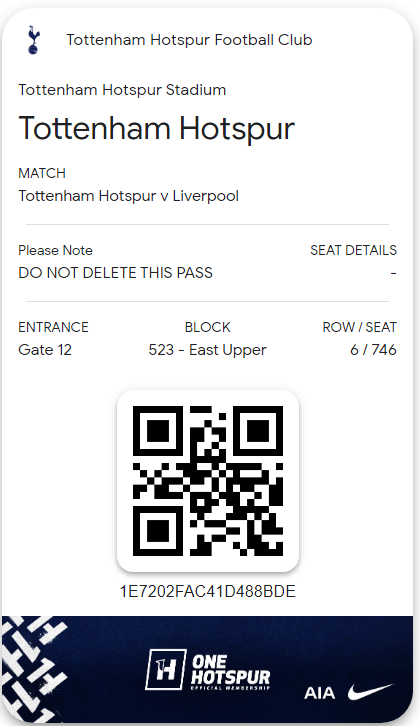The image size is (420, 726).
Task: Click the DO NOT DELETE THIS PASS note
Action: coord(115,273)
